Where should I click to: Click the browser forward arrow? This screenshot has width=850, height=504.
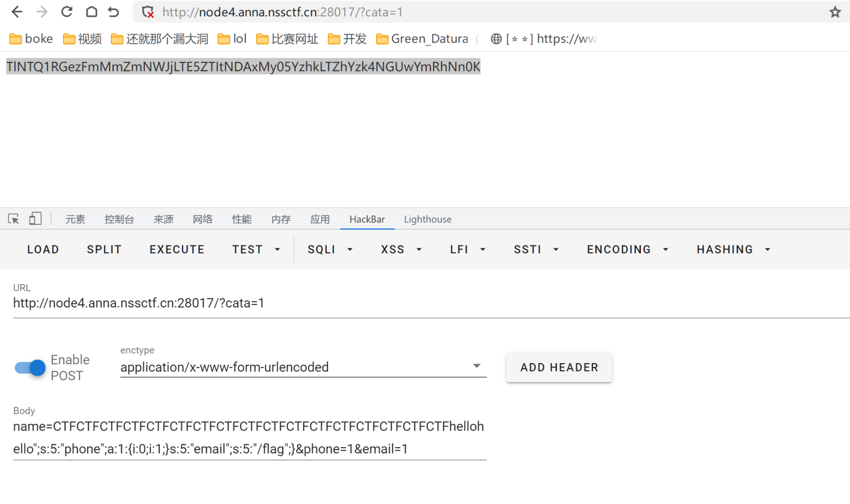42,12
